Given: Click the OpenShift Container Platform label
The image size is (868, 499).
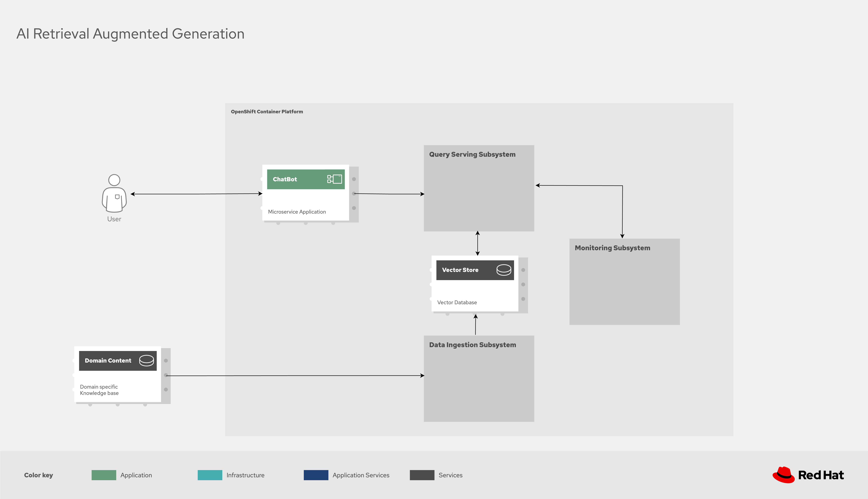Looking at the screenshot, I should pyautogui.click(x=267, y=112).
